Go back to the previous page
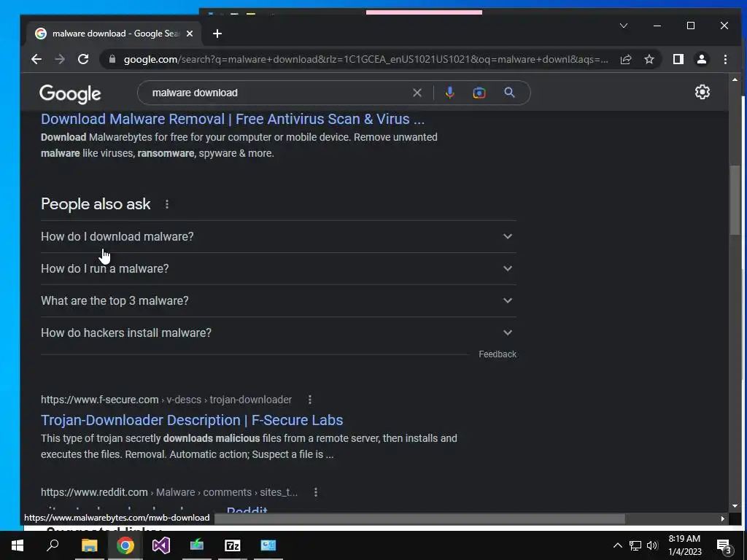 pos(36,59)
